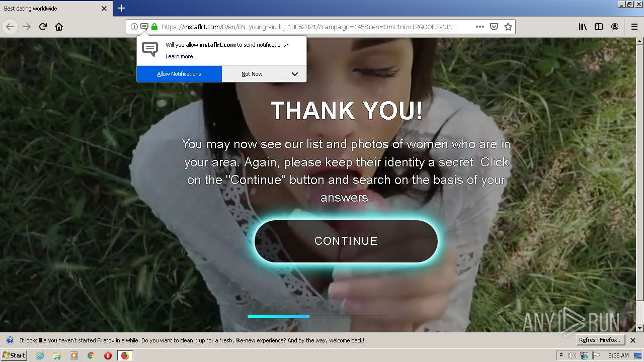This screenshot has height=362, width=644.
Task: Open notification permission icon in address bar
Action: [144, 27]
